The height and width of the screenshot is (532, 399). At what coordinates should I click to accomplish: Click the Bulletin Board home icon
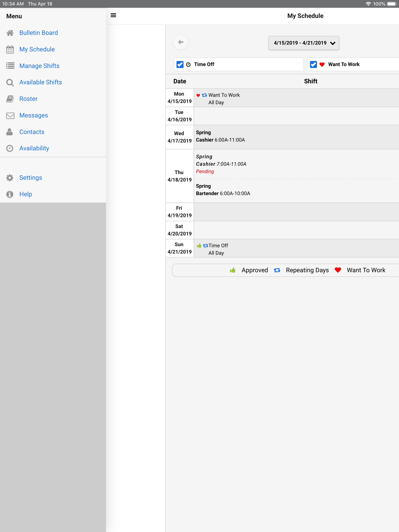tap(10, 33)
